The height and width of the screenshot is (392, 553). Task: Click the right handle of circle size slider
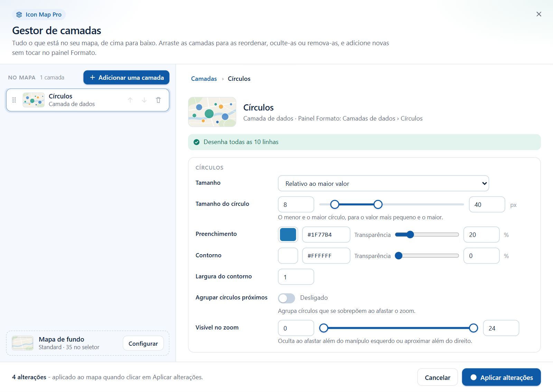pos(378,204)
